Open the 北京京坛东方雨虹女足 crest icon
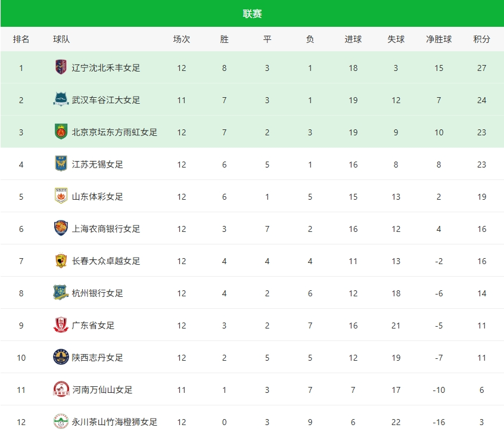The height and width of the screenshot is (437, 504). pyautogui.click(x=61, y=132)
